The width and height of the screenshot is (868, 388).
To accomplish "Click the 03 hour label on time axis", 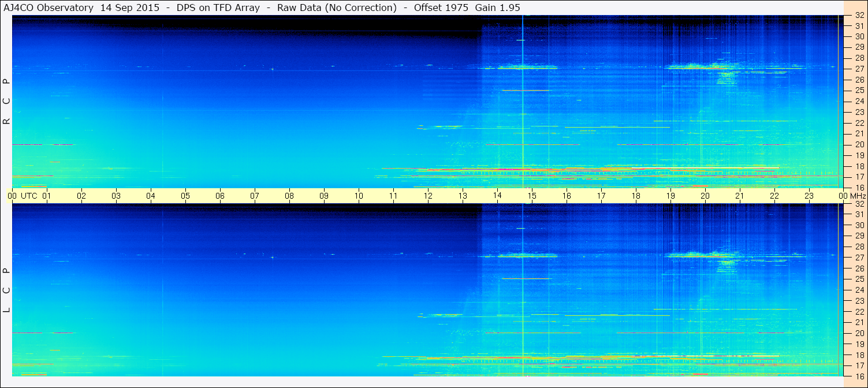I will 116,196.
